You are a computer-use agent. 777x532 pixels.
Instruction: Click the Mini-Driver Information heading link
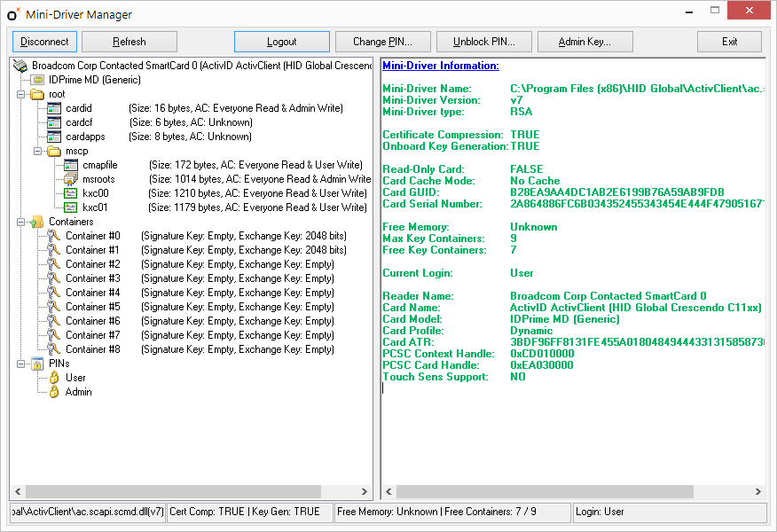[441, 66]
